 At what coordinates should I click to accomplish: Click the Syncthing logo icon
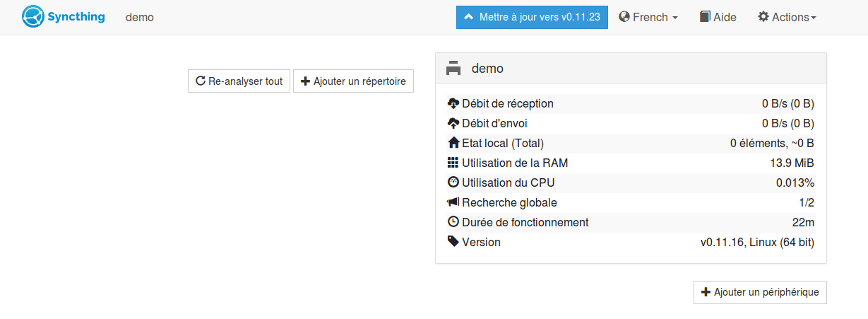tap(33, 16)
